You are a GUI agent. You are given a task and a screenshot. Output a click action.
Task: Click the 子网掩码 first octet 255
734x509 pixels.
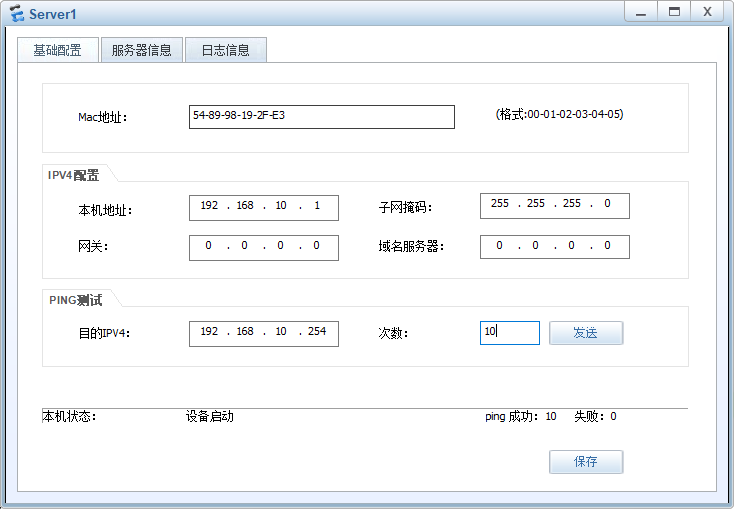500,204
